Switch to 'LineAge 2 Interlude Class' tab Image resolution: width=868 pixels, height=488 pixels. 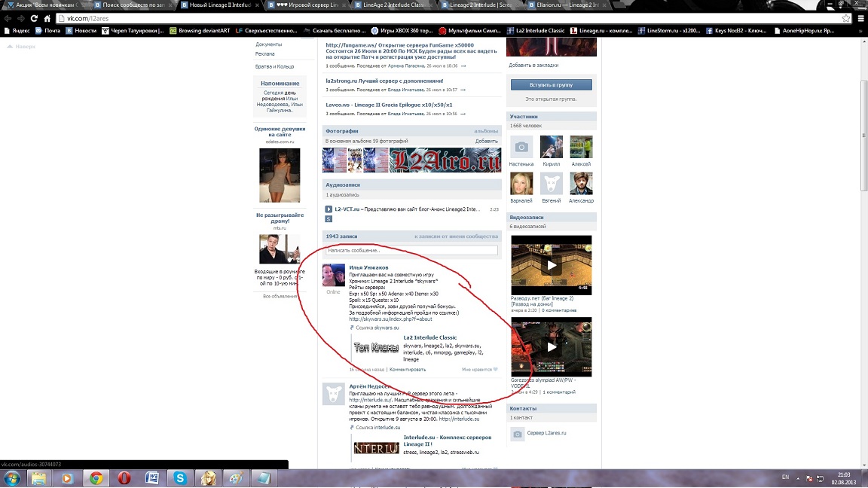(393, 5)
